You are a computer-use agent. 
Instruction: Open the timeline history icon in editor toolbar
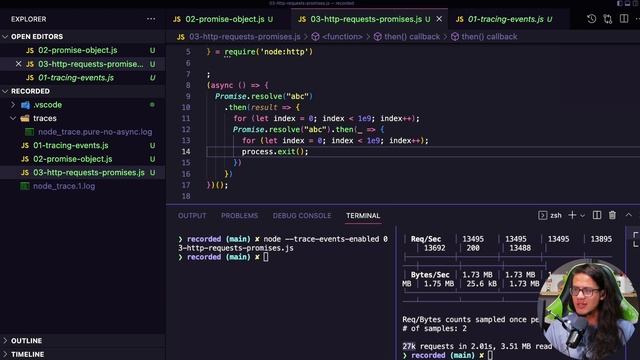[x=591, y=19]
